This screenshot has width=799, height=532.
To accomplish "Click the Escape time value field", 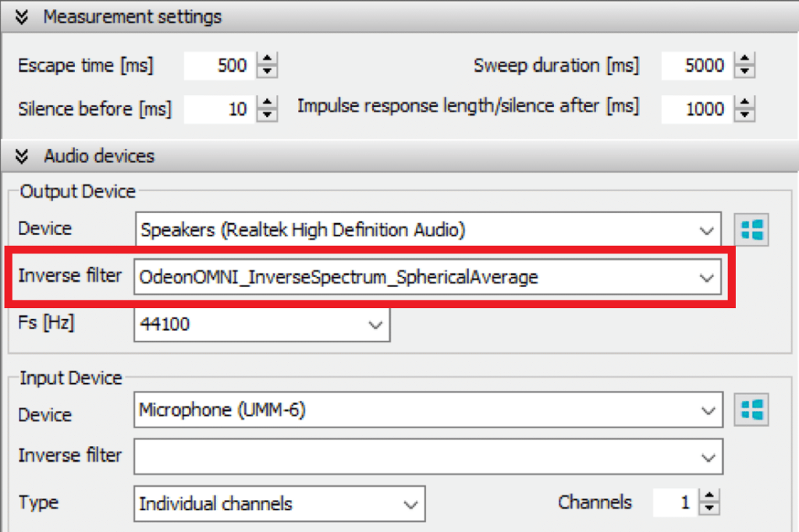I will [218, 66].
